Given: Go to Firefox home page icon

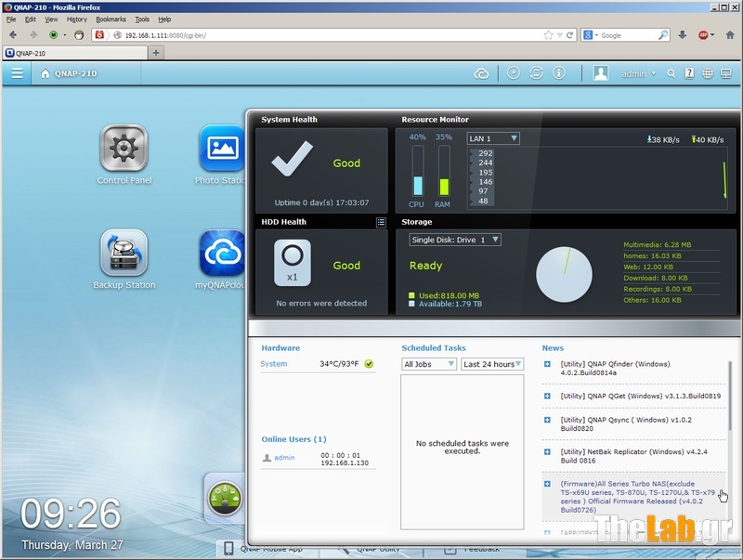Looking at the screenshot, I should [730, 35].
